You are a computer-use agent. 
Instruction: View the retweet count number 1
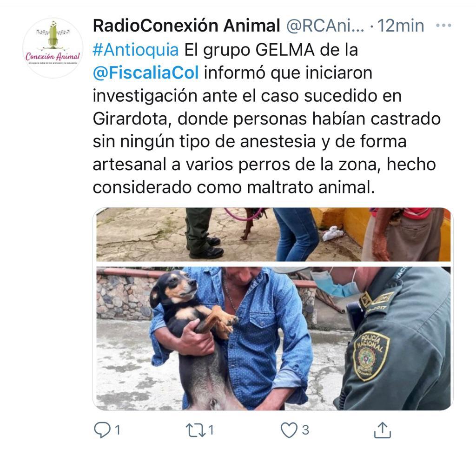click(211, 430)
